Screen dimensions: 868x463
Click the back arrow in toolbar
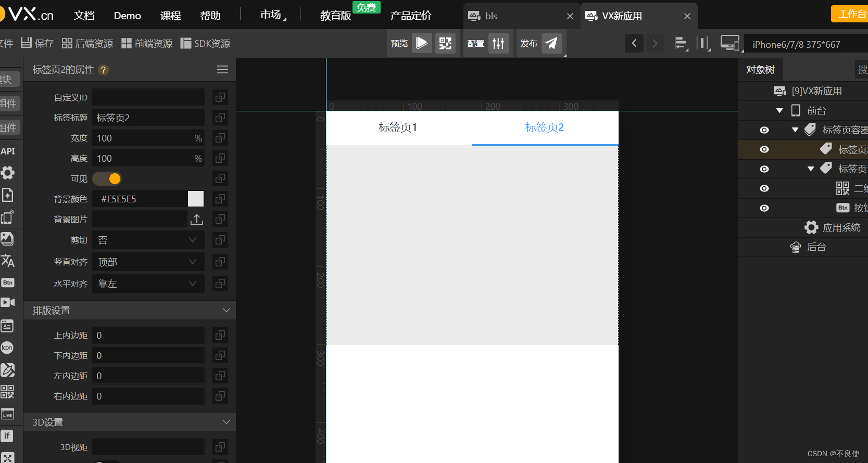(x=634, y=43)
